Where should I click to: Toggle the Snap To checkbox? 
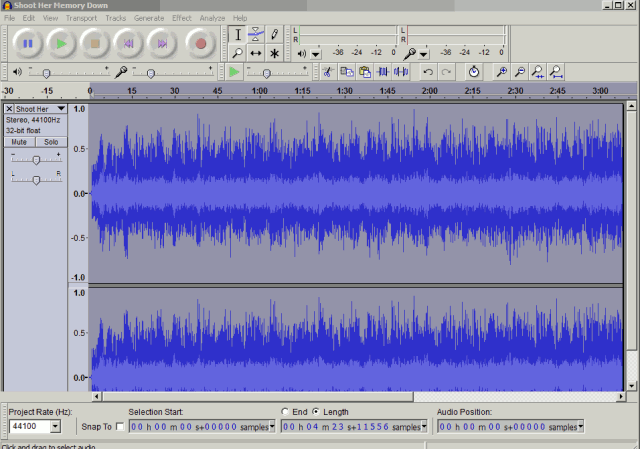point(120,427)
